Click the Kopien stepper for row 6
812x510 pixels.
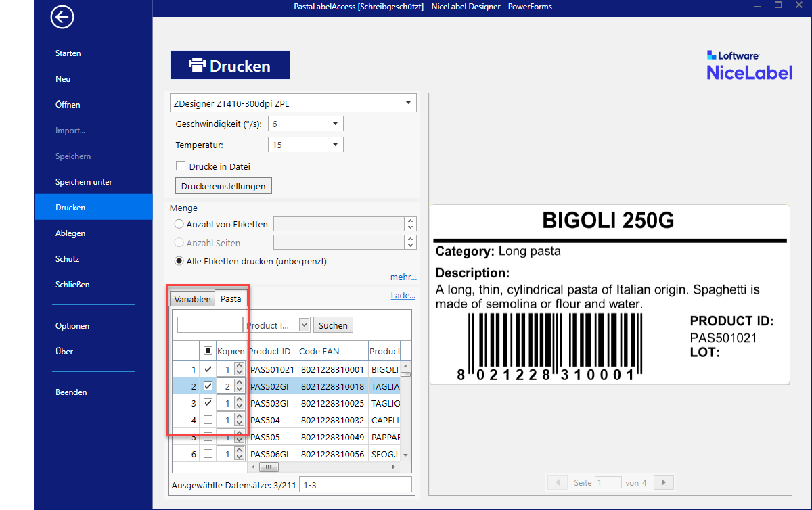point(239,454)
